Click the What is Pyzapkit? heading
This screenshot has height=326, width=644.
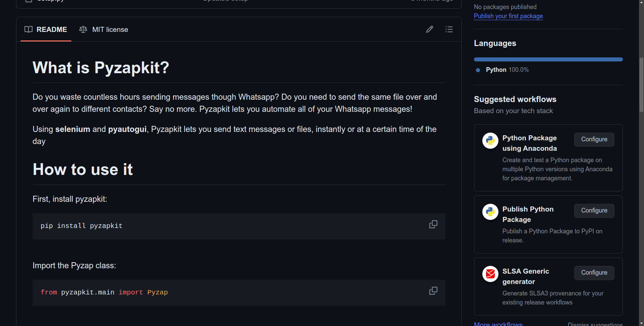tap(101, 67)
